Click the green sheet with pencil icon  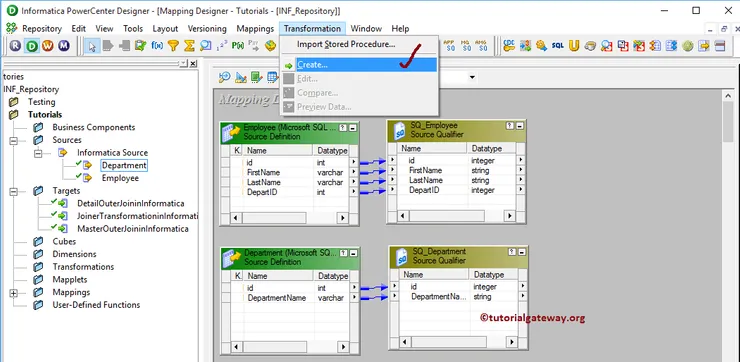point(256,77)
